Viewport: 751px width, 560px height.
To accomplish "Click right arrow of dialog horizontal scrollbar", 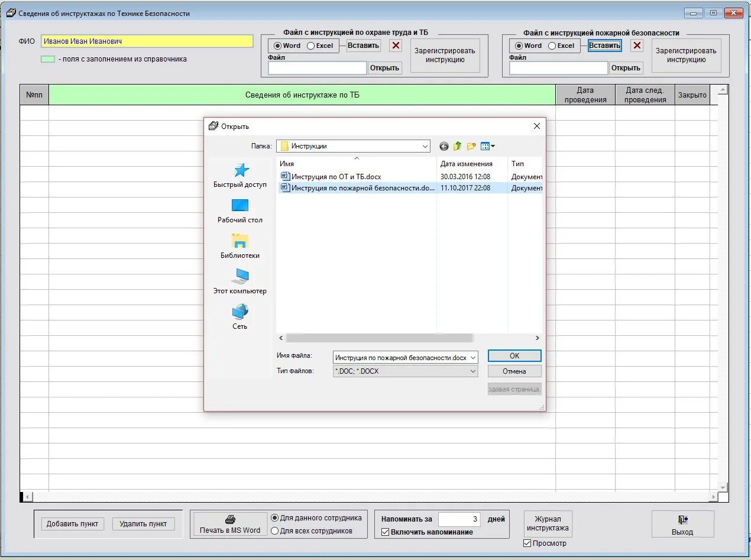I will click(x=538, y=338).
